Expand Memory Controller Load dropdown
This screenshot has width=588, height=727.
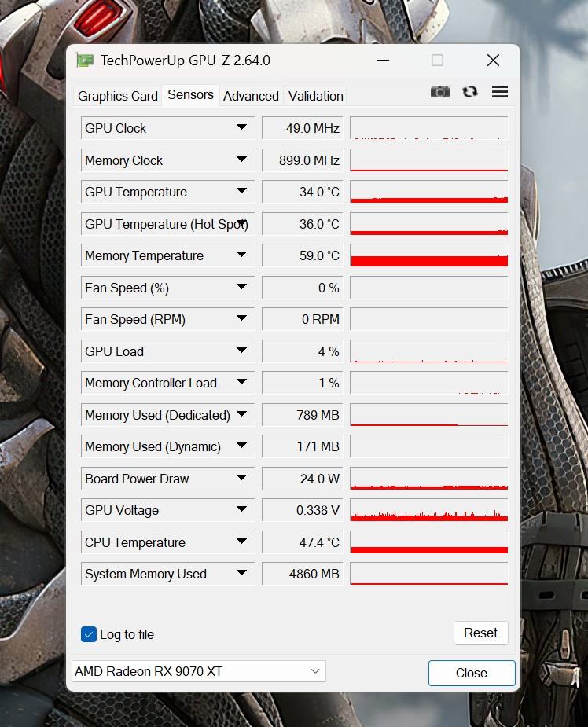(241, 382)
